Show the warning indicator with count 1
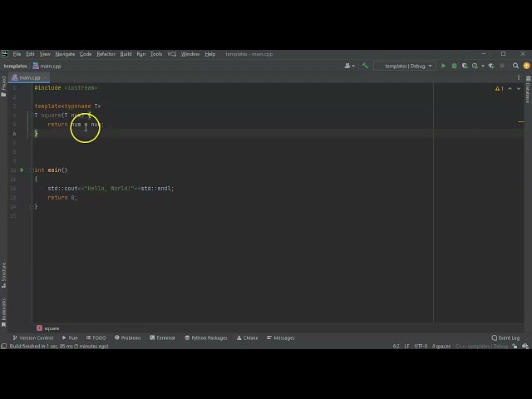This screenshot has width=532, height=399. [499, 89]
